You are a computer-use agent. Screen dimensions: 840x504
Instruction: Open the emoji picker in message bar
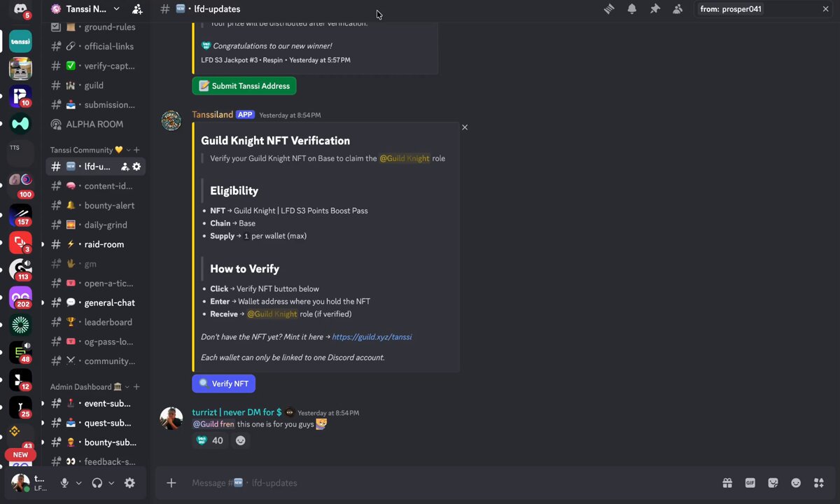click(796, 483)
